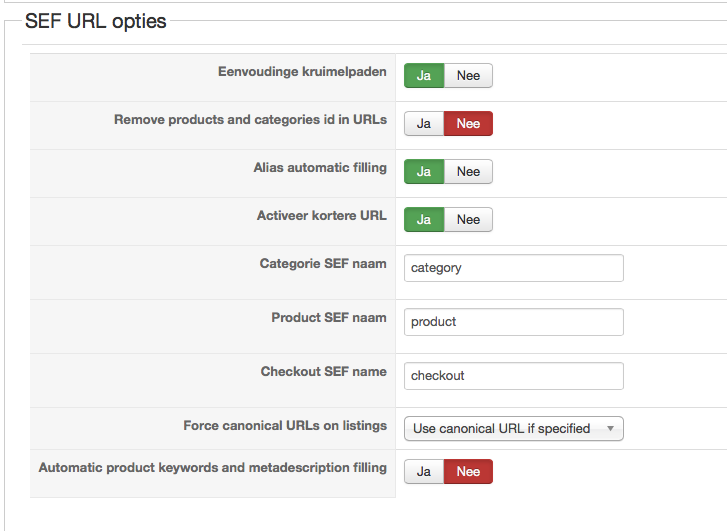The width and height of the screenshot is (727, 531).
Task: Click the Eenvoudinge kruimelpaden label
Action: coord(302,72)
